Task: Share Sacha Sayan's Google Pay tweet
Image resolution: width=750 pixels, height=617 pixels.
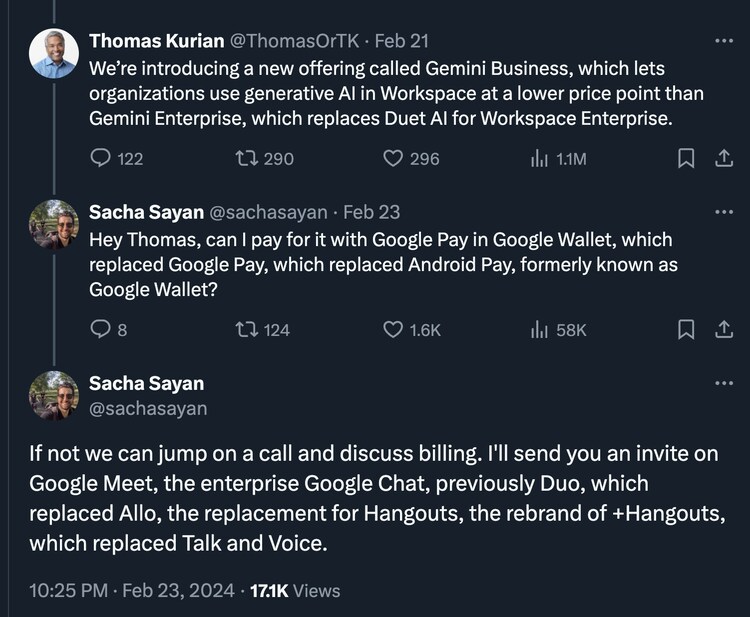Action: [722, 329]
